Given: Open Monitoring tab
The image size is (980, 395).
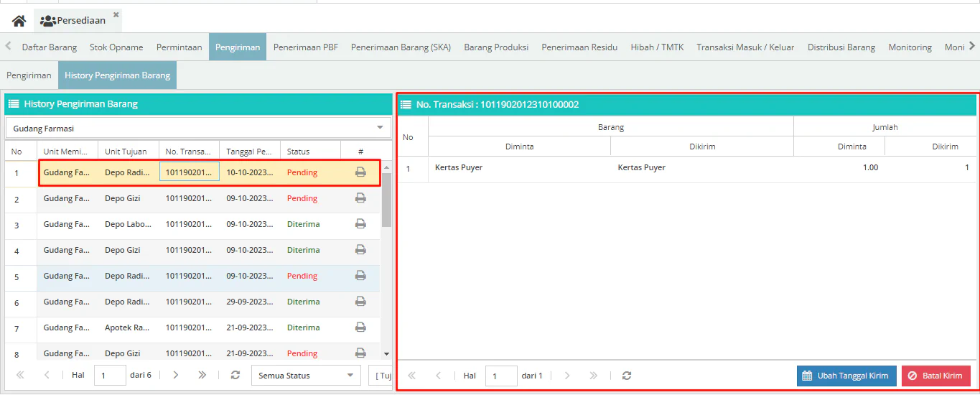Looking at the screenshot, I should click(x=910, y=47).
